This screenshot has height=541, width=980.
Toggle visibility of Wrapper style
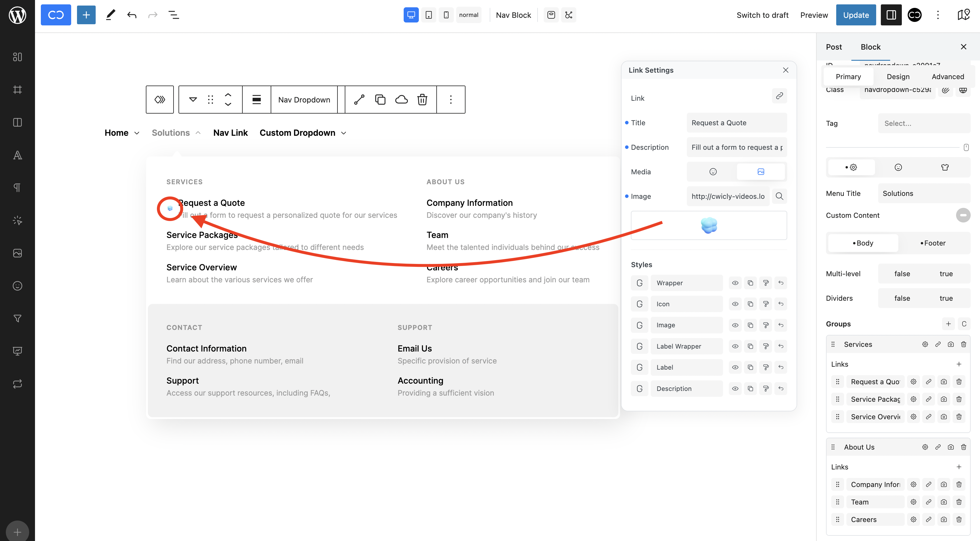(735, 283)
